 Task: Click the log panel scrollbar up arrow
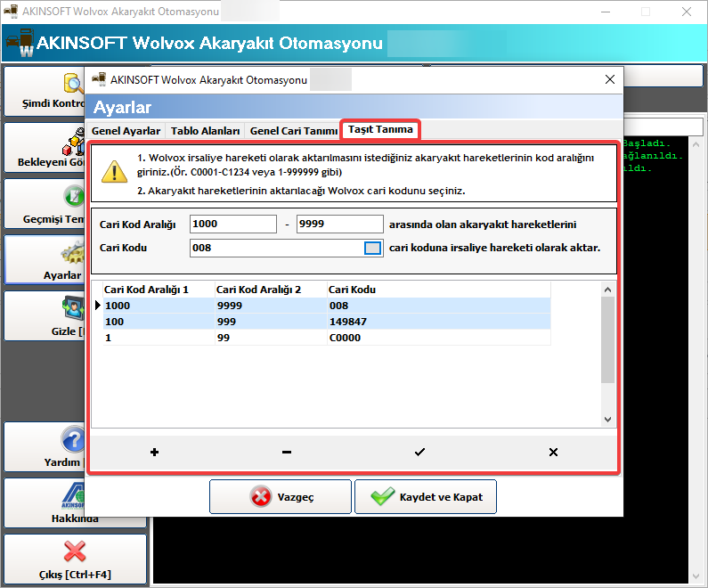(696, 144)
